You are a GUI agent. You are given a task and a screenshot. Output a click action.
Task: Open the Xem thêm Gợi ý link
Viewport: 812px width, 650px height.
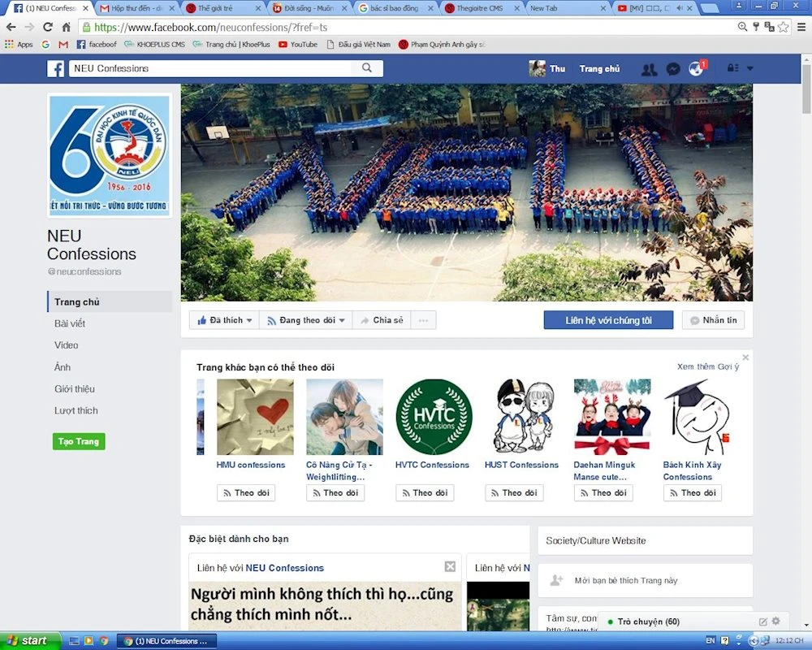(x=708, y=367)
